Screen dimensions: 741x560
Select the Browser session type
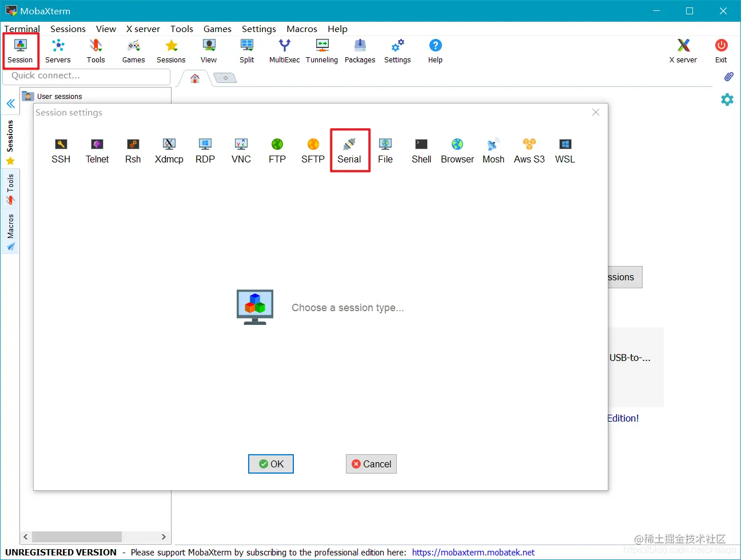coord(457,151)
